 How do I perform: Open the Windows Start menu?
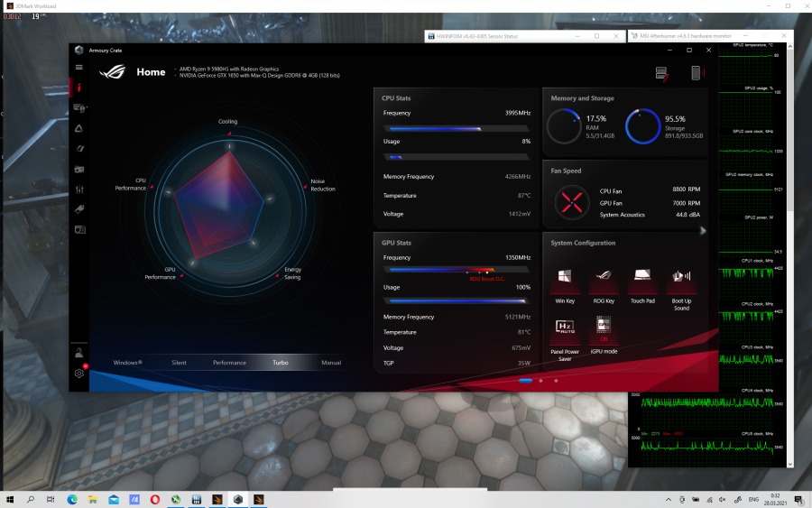10,499
